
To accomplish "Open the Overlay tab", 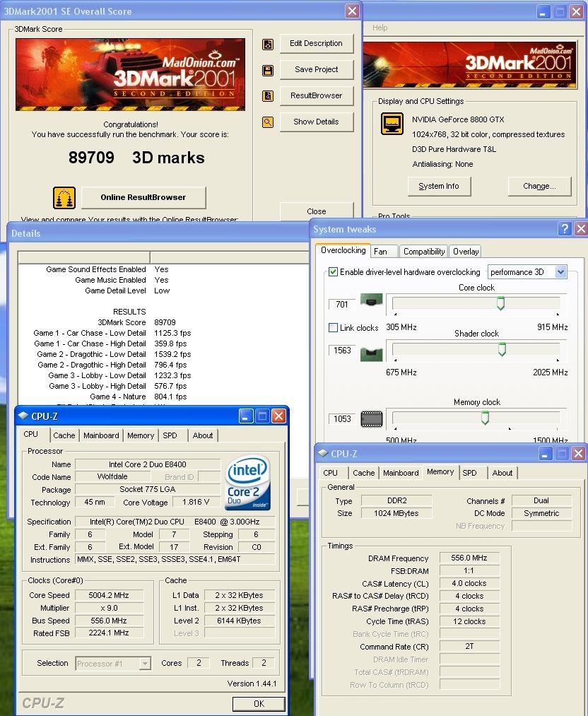I will pos(465,251).
